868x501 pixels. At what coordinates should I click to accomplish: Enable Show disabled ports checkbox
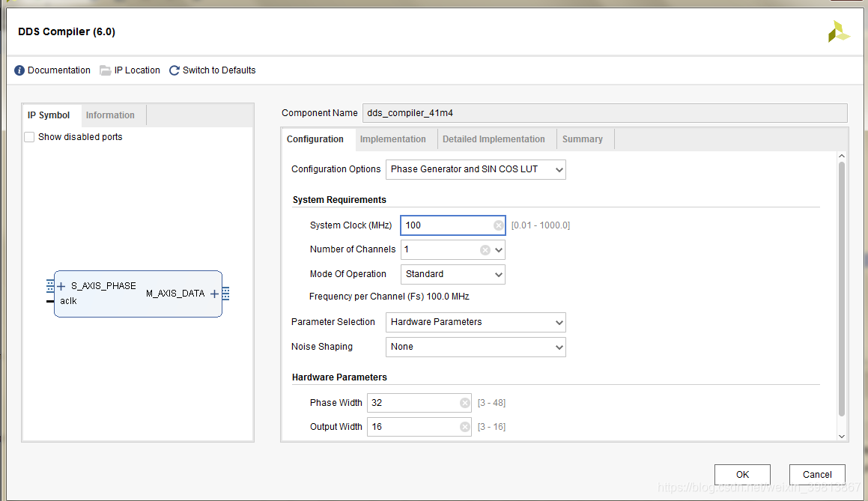(29, 137)
